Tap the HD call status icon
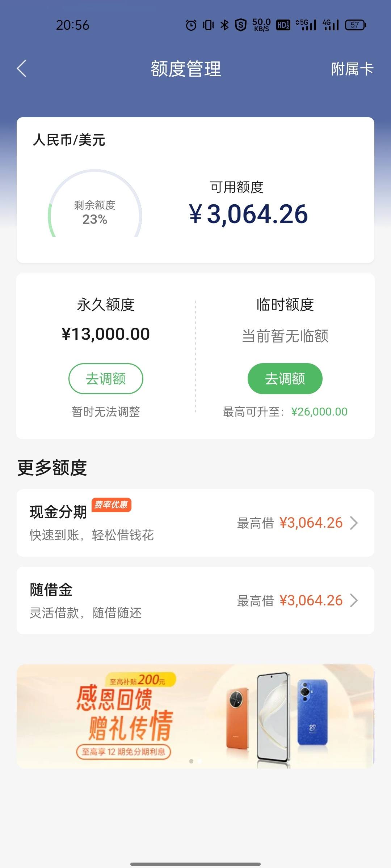The height and width of the screenshot is (868, 391). click(x=283, y=25)
